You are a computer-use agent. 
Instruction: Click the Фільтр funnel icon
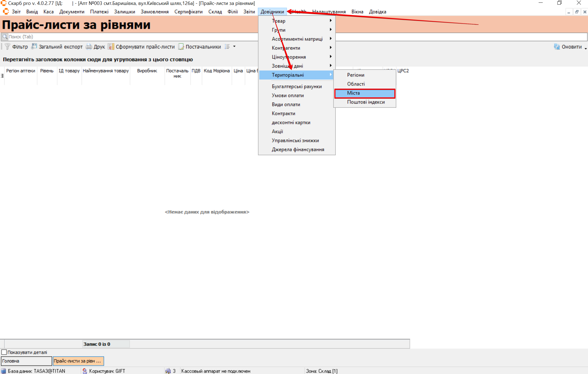point(7,47)
